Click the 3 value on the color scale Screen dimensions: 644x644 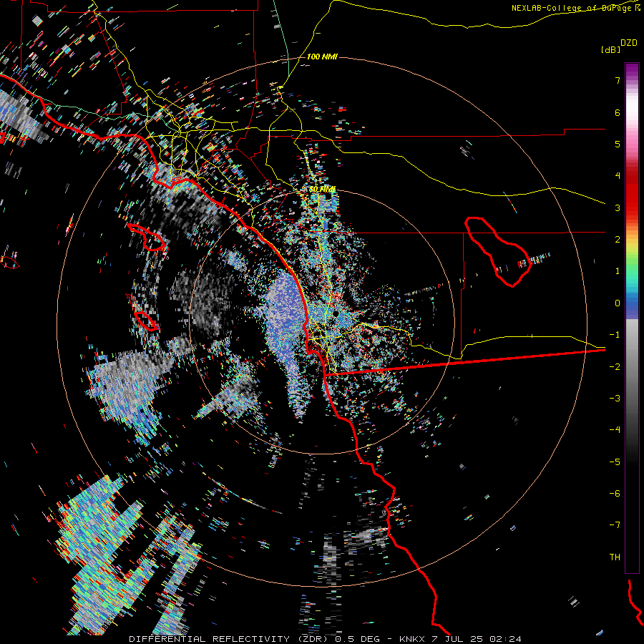coord(618,208)
